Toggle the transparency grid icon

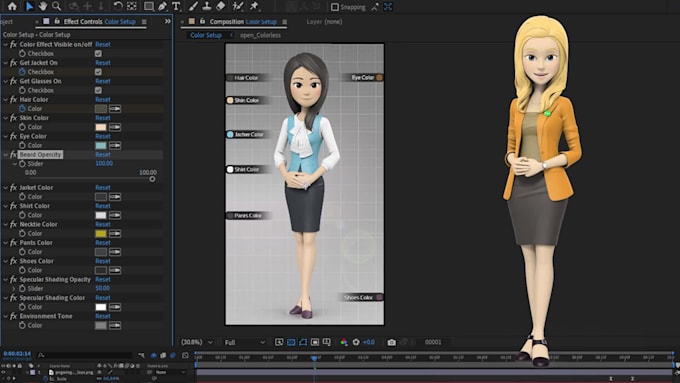291,342
